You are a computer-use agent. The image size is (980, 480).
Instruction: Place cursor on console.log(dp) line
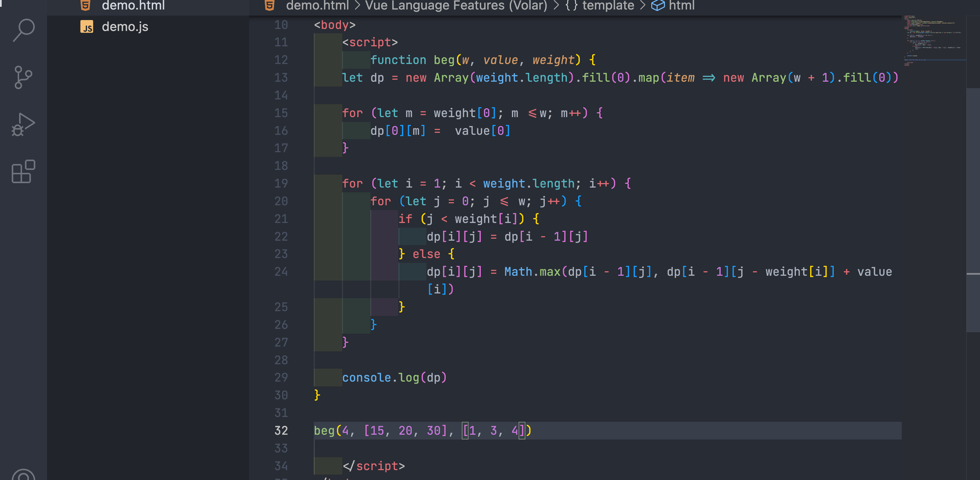(x=394, y=378)
